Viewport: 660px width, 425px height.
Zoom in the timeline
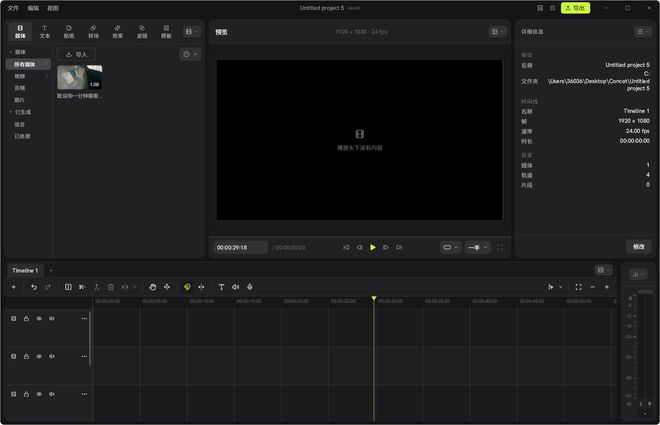coord(607,287)
